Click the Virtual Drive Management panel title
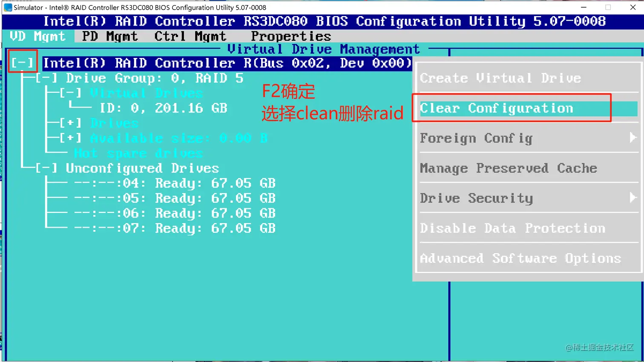 point(323,49)
